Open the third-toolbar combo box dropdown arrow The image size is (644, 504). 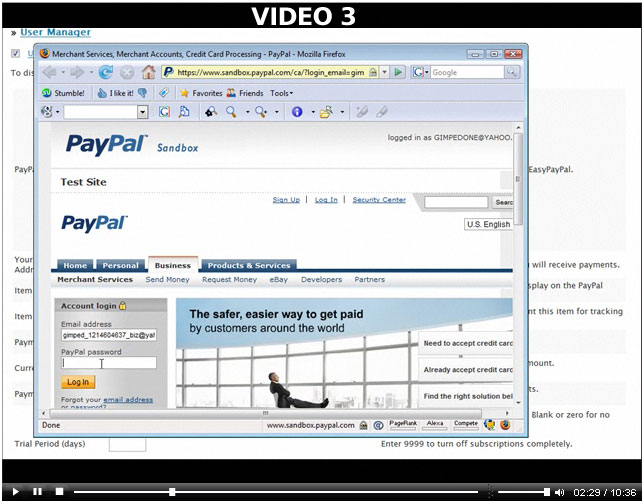coord(142,112)
